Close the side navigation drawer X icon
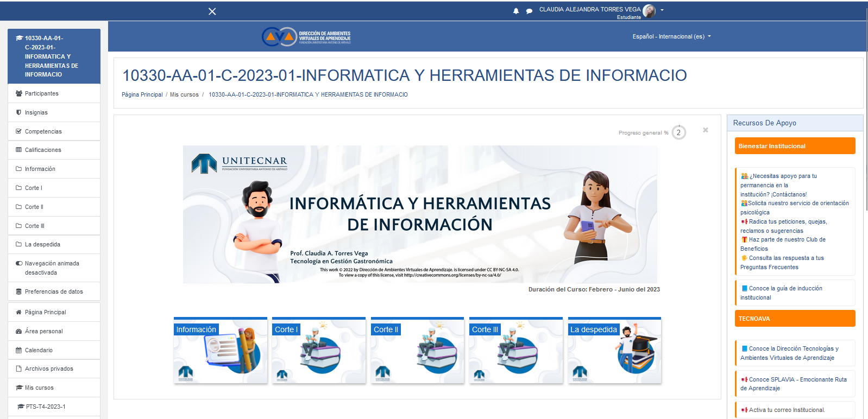Screen dimensions: 868x419 (x=212, y=11)
